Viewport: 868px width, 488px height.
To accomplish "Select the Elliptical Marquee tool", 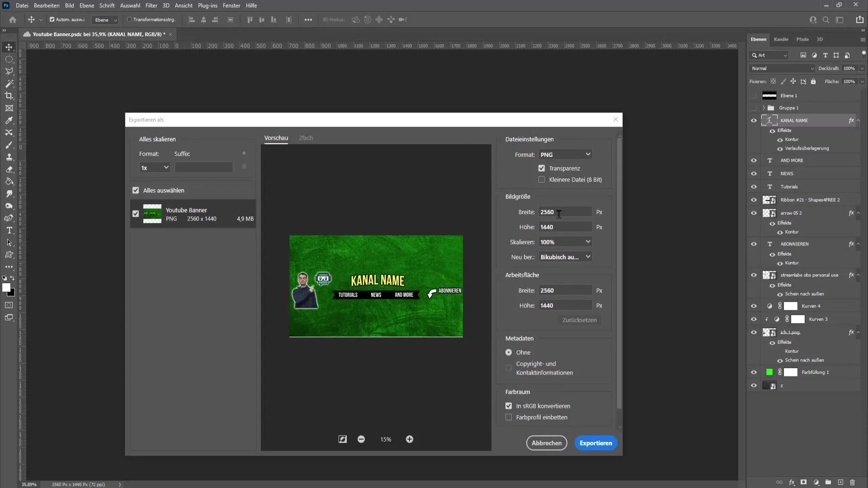I will click(x=9, y=59).
